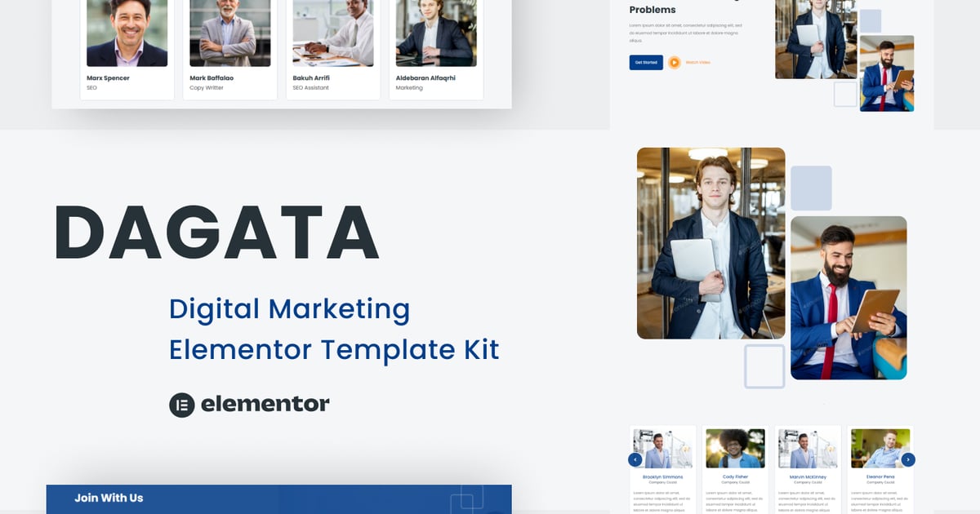Click the round Elementor logo icon
This screenshot has height=514, width=980.
pyautogui.click(x=181, y=405)
